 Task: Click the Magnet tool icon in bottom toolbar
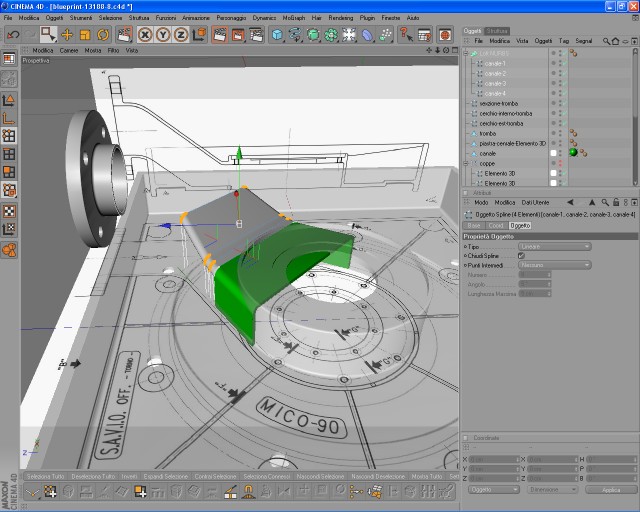[249, 491]
